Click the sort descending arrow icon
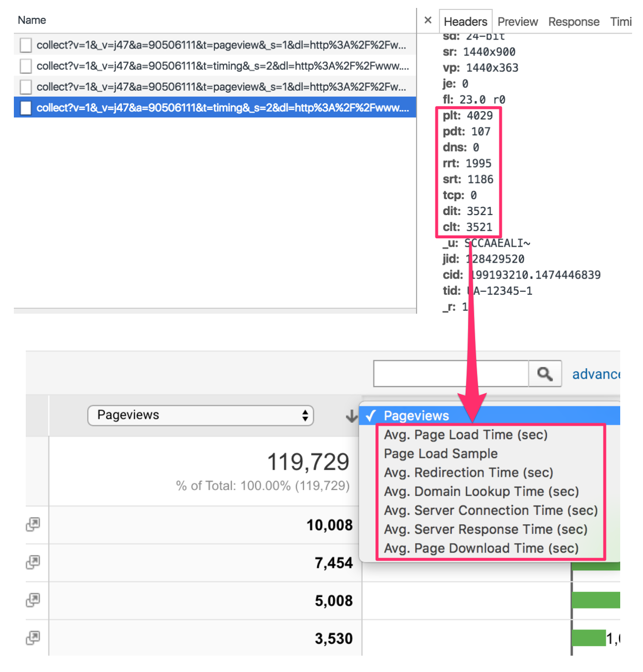 [352, 416]
